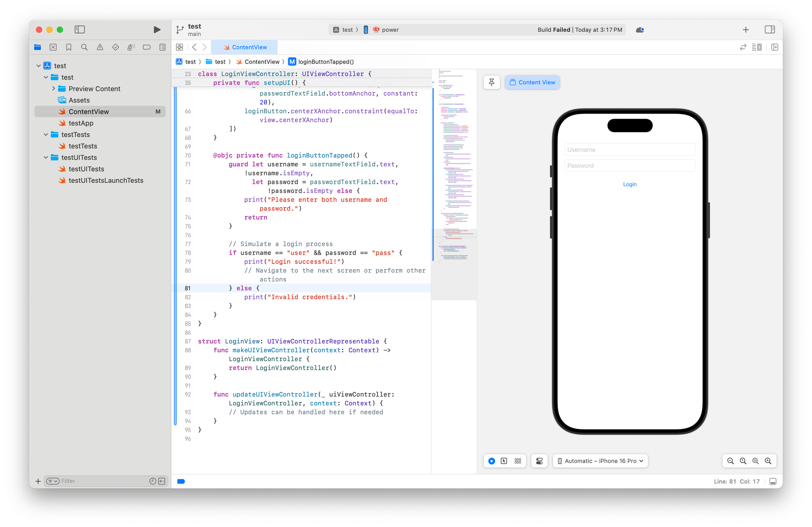Screen dimensions: 812x527
Task: Enable selectable mode in the preview canvas
Action: tap(503, 461)
